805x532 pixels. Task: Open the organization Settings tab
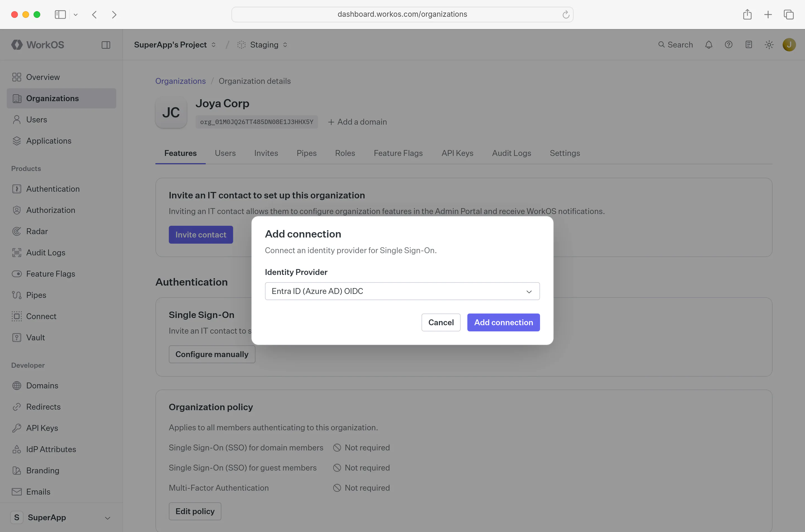coord(565,153)
